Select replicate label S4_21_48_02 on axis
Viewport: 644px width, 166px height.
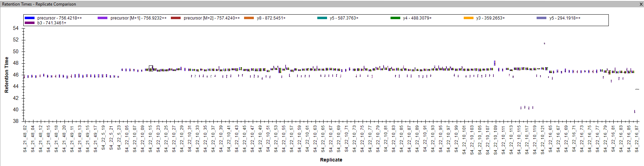(x=25, y=139)
